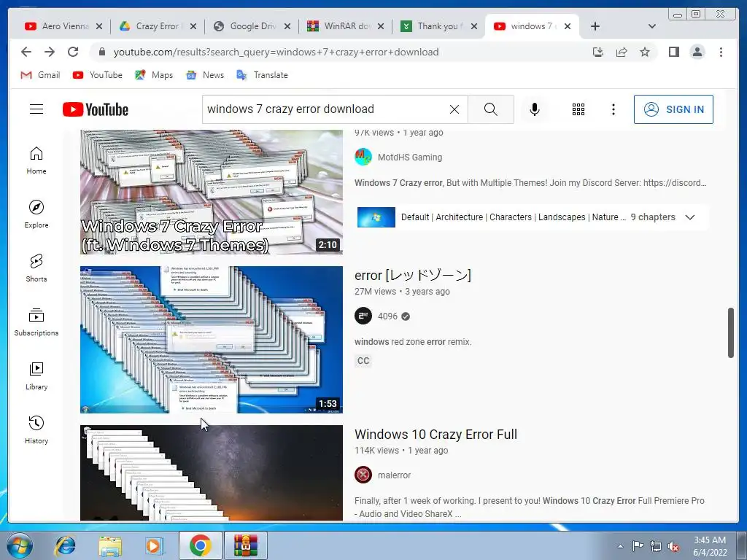Toggle the Chrome side panel

(673, 52)
